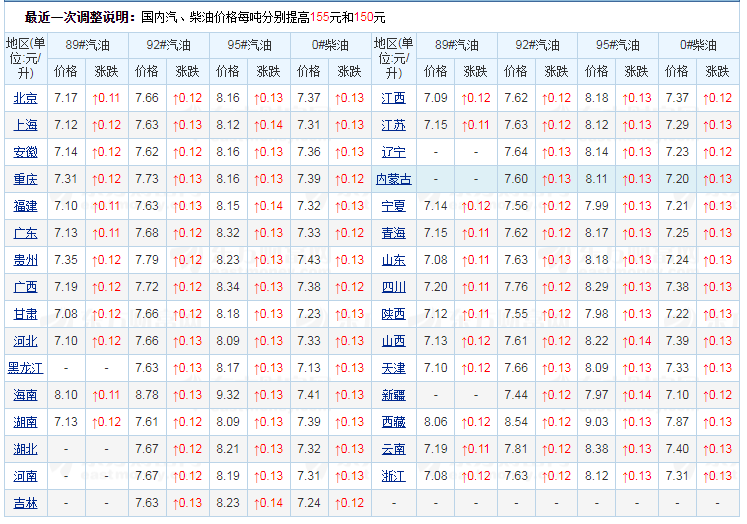Open the 上海 region link

click(25, 125)
